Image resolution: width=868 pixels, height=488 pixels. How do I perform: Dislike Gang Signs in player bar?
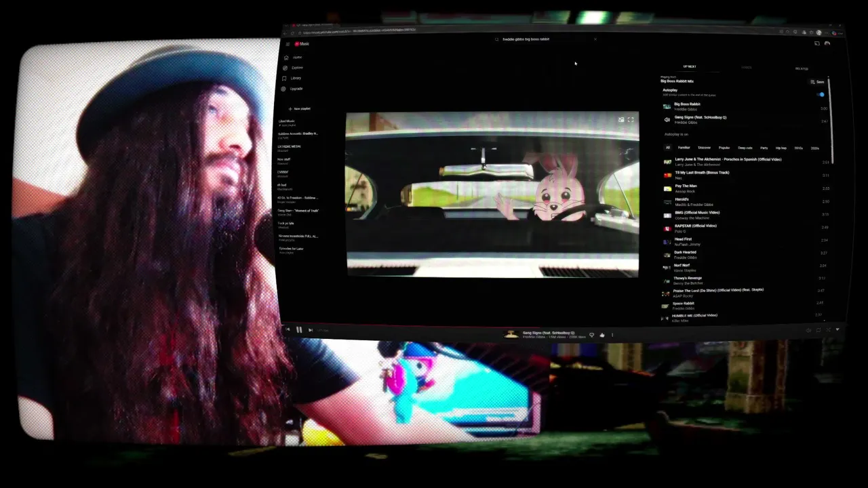pyautogui.click(x=591, y=335)
